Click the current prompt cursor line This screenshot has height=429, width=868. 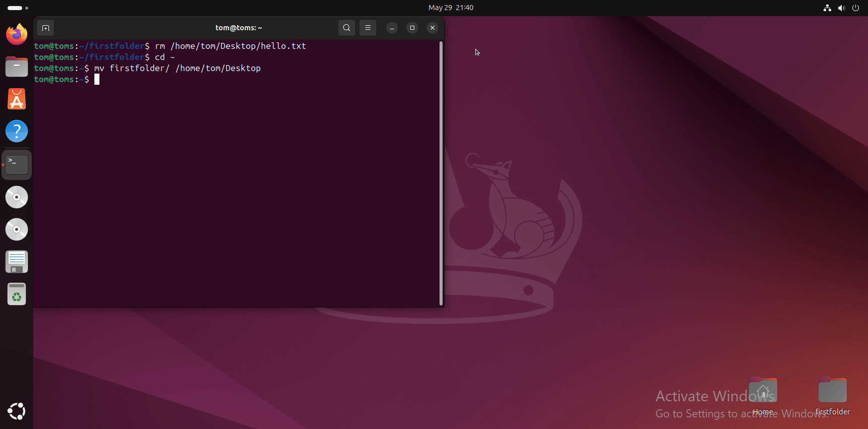pyautogui.click(x=67, y=79)
